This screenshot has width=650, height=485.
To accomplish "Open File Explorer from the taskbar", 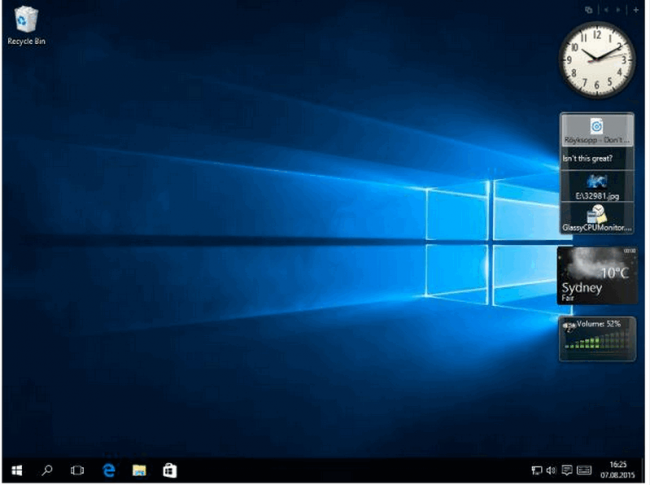I will pos(139,470).
